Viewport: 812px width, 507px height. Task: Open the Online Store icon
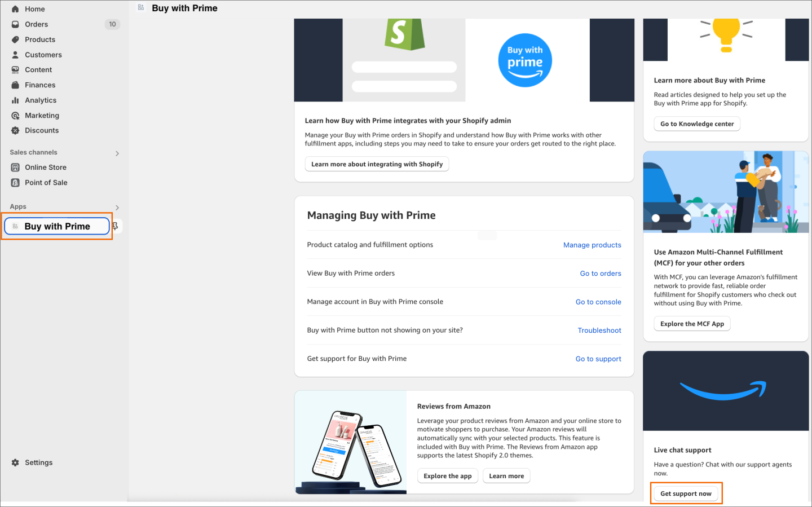(x=15, y=167)
